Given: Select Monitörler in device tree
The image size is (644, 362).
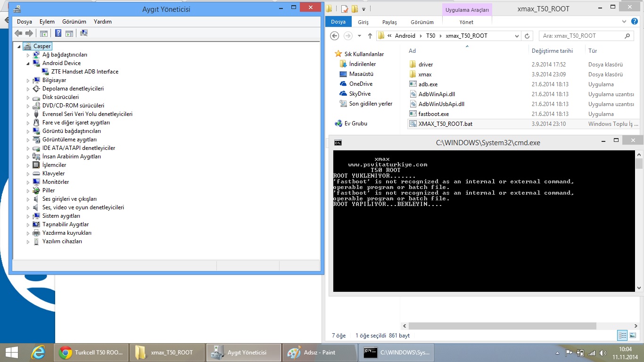Looking at the screenshot, I should (x=56, y=182).
